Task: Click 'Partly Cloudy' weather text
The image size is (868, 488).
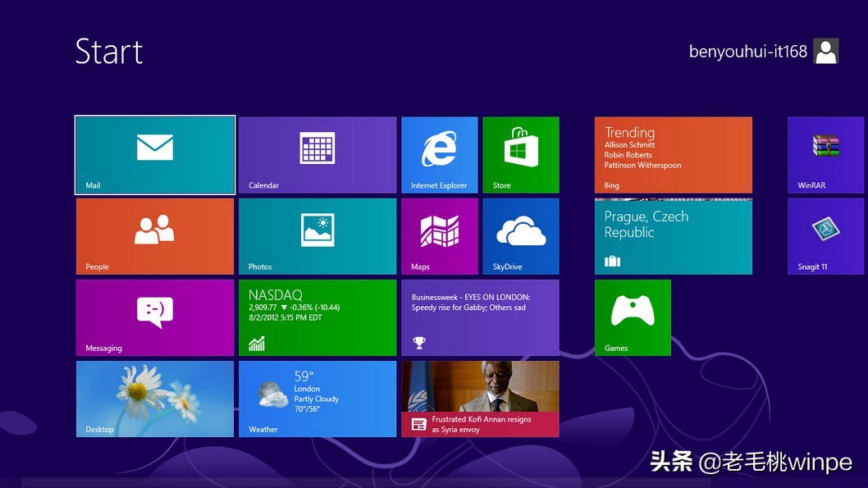Action: coord(316,399)
